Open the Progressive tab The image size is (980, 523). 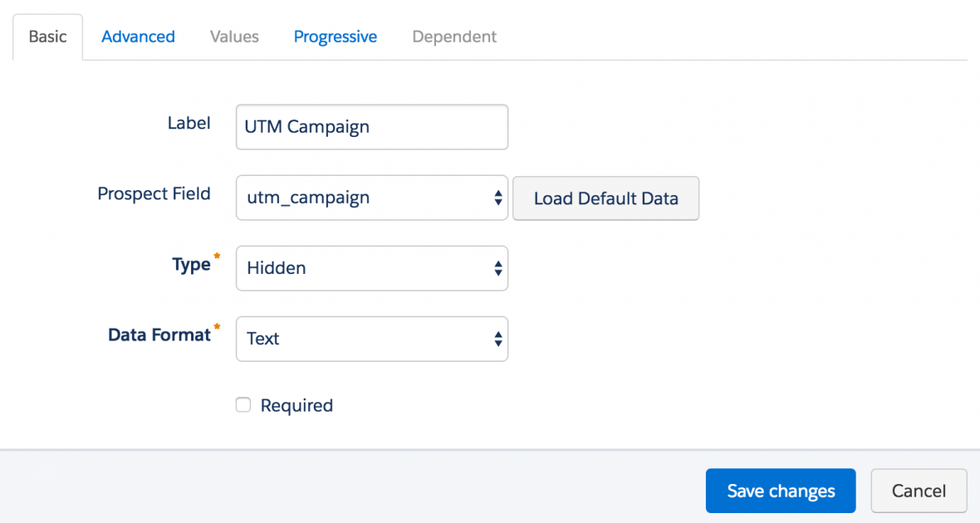point(336,37)
